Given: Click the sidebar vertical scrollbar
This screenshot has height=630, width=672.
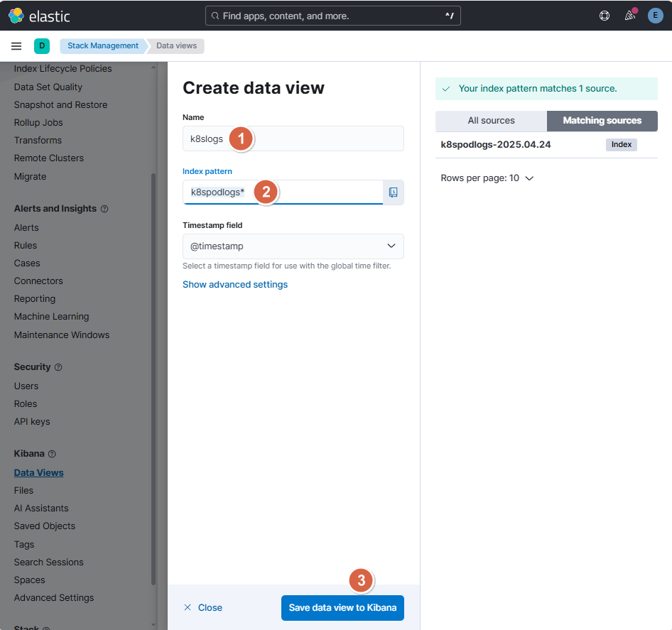Looking at the screenshot, I should 153,379.
